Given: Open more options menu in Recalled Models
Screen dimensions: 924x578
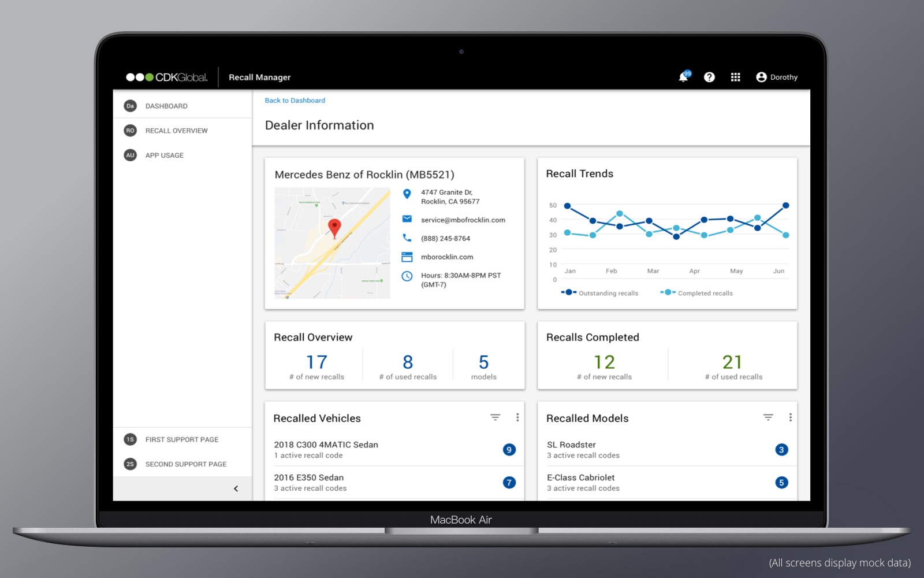Looking at the screenshot, I should click(791, 417).
